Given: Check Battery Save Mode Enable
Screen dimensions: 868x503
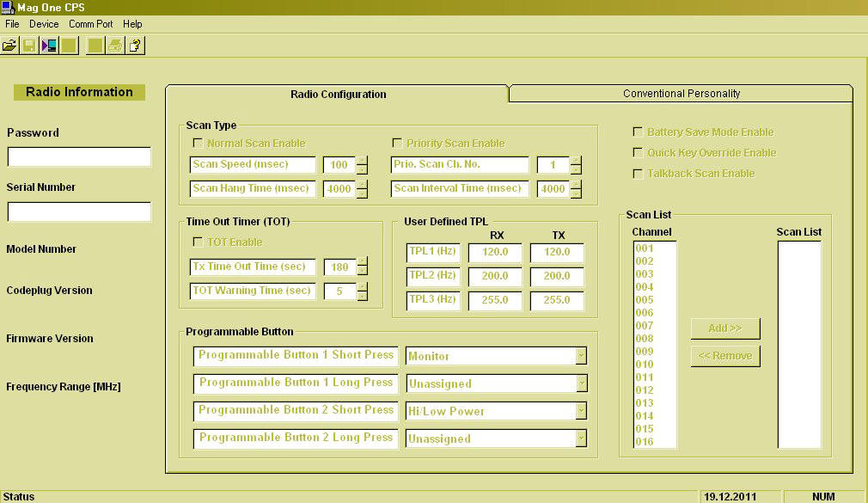Looking at the screenshot, I should [x=638, y=132].
